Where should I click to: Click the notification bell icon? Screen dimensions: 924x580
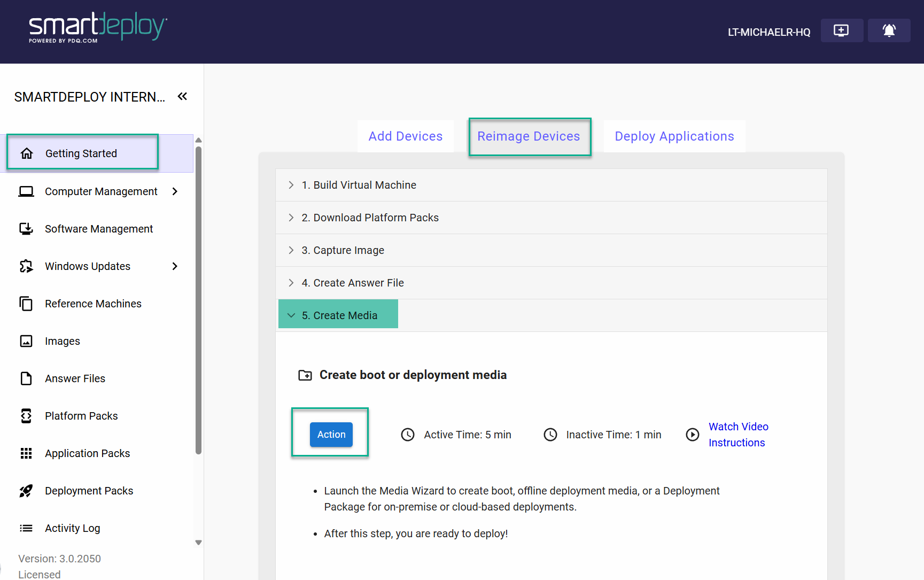(x=889, y=31)
